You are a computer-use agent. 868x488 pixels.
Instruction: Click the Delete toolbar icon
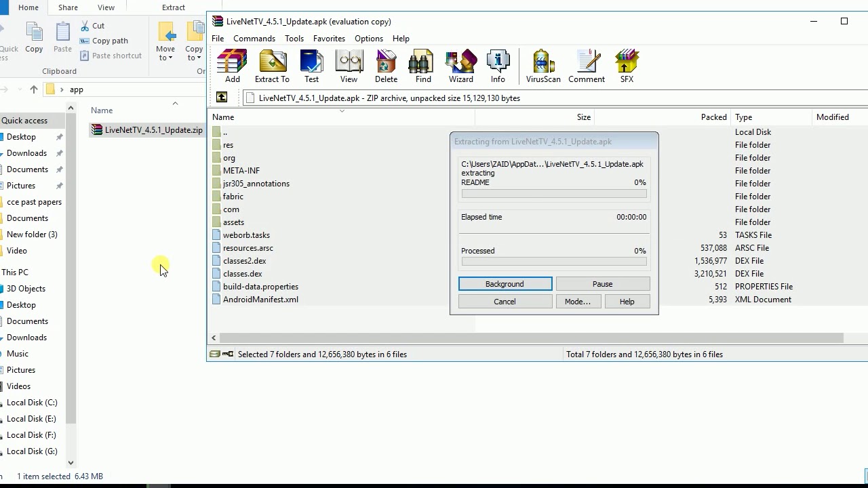(x=386, y=64)
